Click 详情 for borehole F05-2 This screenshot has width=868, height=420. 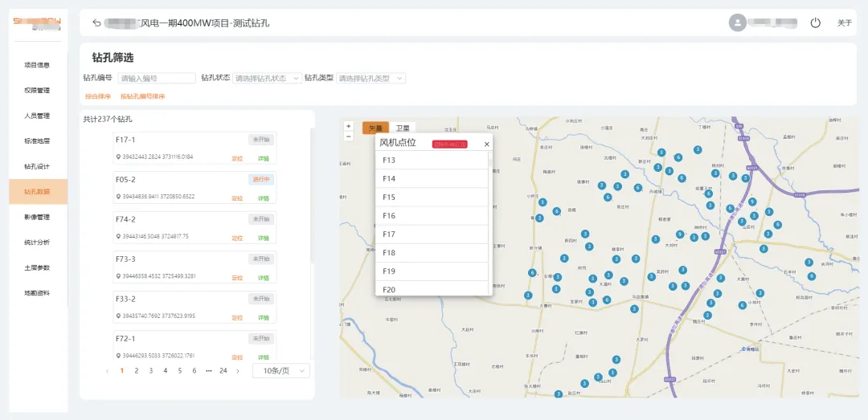264,198
